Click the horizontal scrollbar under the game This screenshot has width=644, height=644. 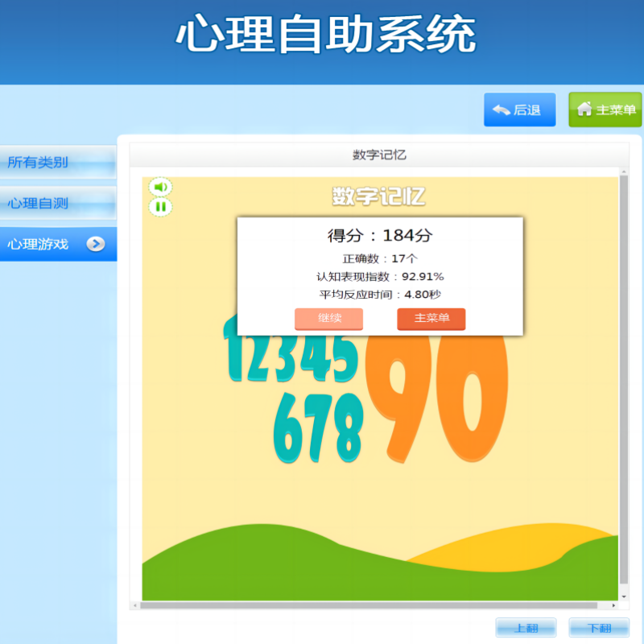point(369,605)
